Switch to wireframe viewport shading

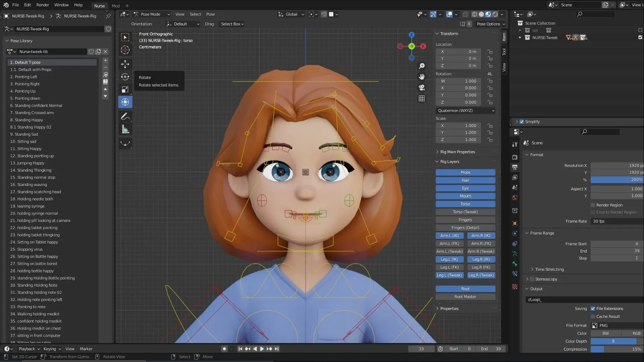coord(474,14)
